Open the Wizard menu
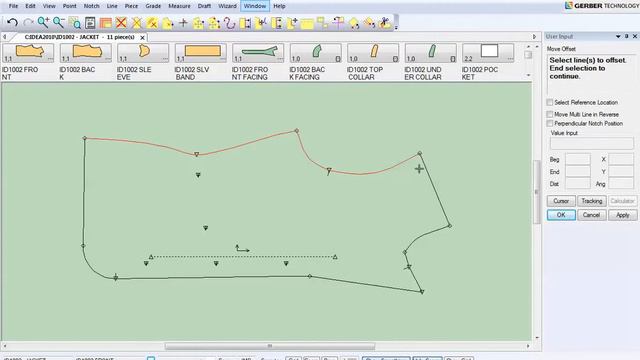The width and height of the screenshot is (640, 360). (227, 6)
